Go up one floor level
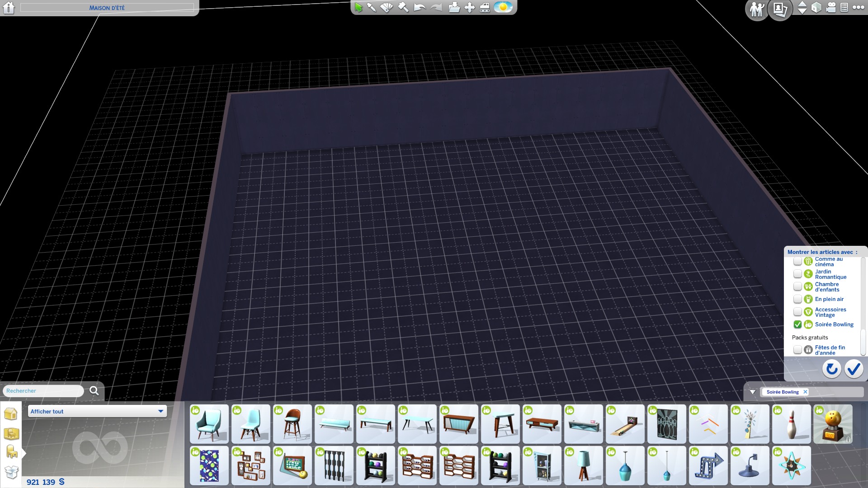The image size is (868, 488). point(802,4)
